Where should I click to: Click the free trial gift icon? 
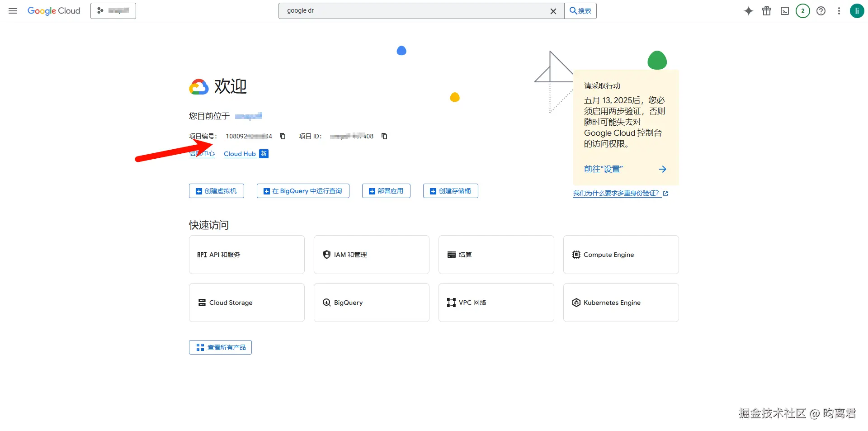pos(766,11)
